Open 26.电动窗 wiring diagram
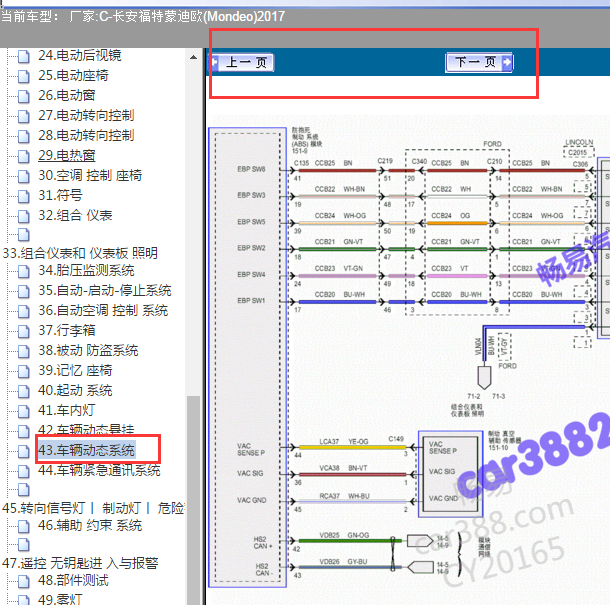 (x=67, y=95)
